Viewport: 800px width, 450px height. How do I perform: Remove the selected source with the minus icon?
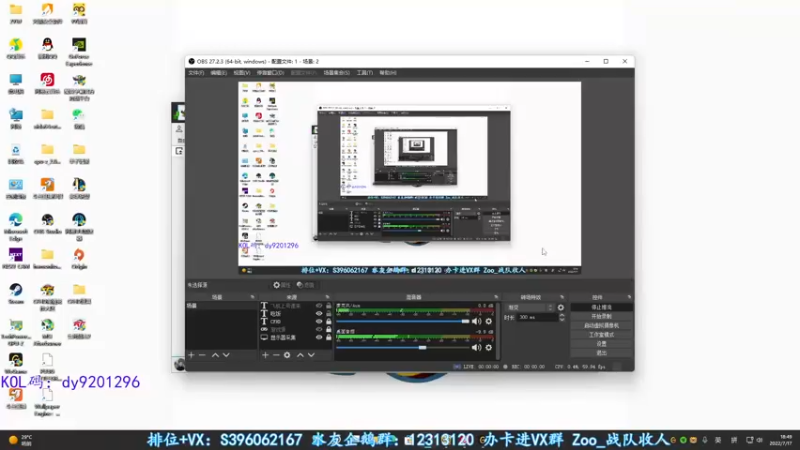click(276, 355)
